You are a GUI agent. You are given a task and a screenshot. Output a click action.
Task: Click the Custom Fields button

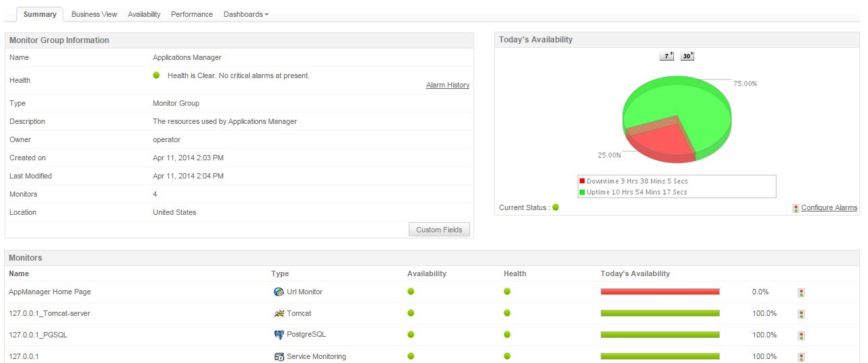click(439, 230)
